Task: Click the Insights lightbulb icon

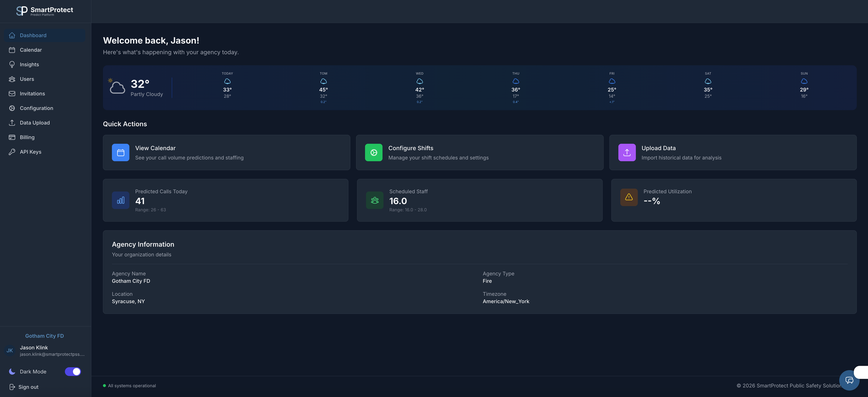Action: 12,64
